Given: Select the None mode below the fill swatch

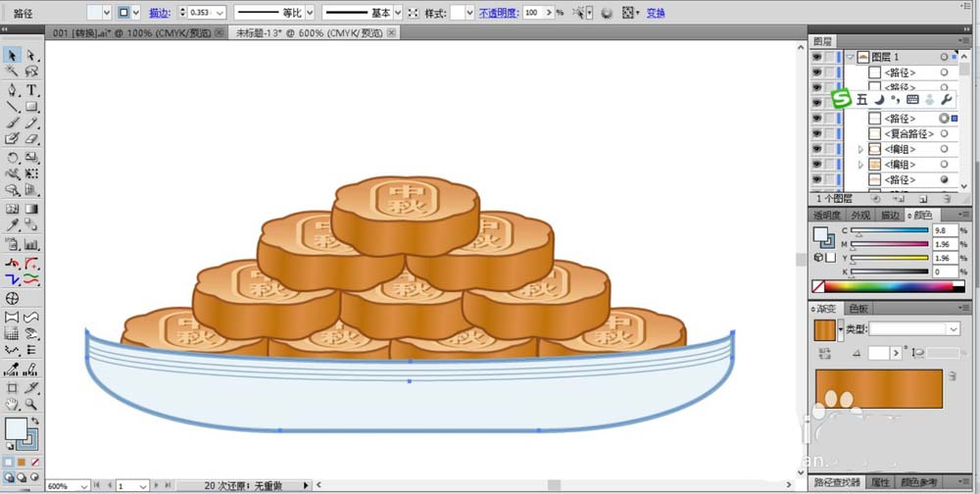Looking at the screenshot, I should tap(35, 462).
